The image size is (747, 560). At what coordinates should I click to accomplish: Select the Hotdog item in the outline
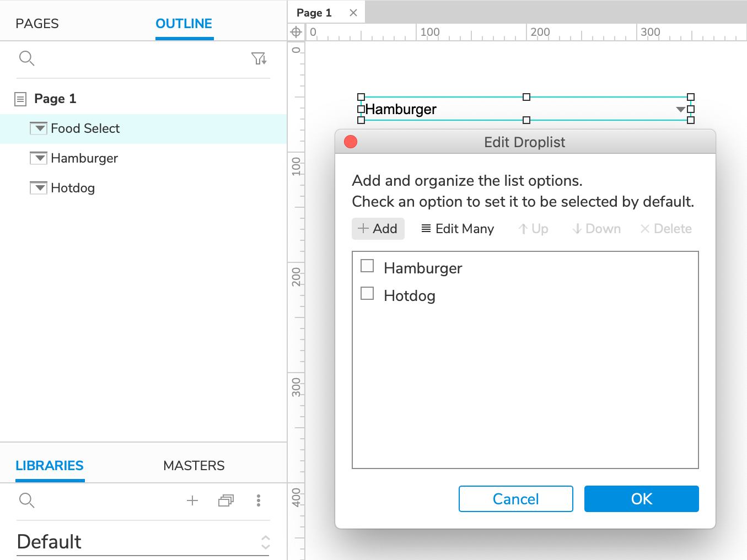(73, 188)
